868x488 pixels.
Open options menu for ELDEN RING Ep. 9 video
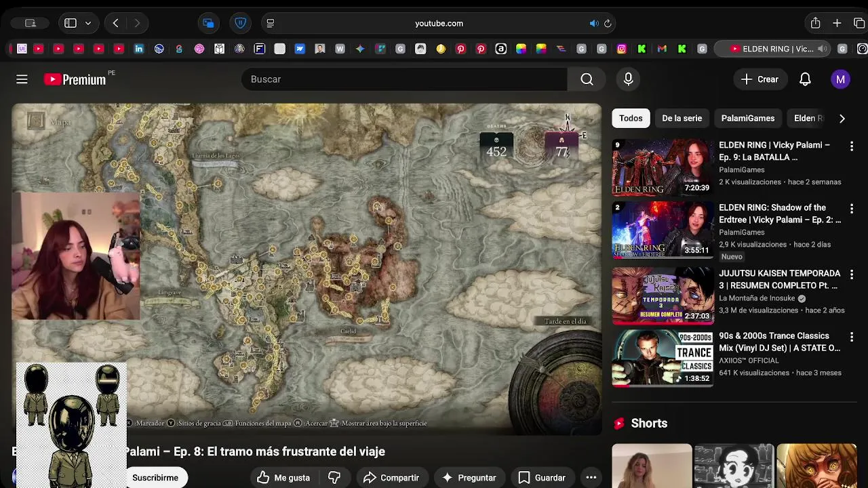852,146
